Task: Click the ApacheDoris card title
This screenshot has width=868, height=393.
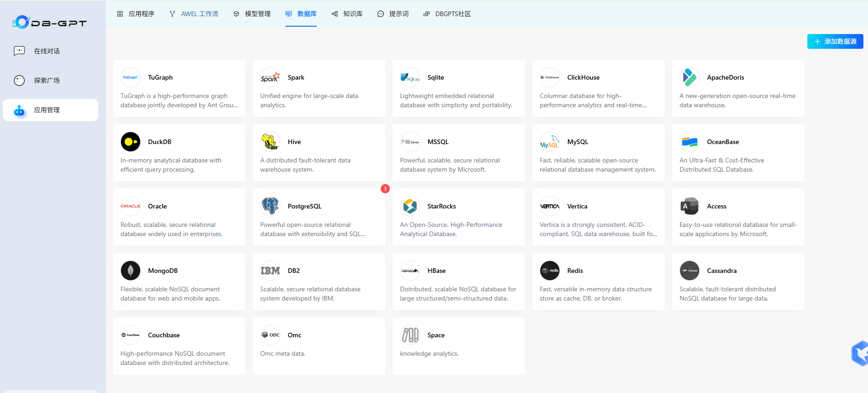Action: pos(725,77)
